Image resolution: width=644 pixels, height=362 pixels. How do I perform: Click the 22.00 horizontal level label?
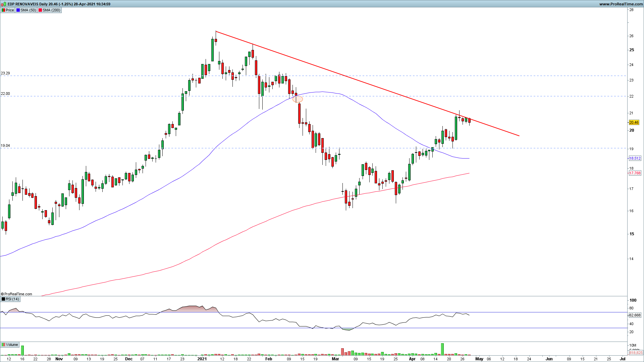tap(5, 94)
